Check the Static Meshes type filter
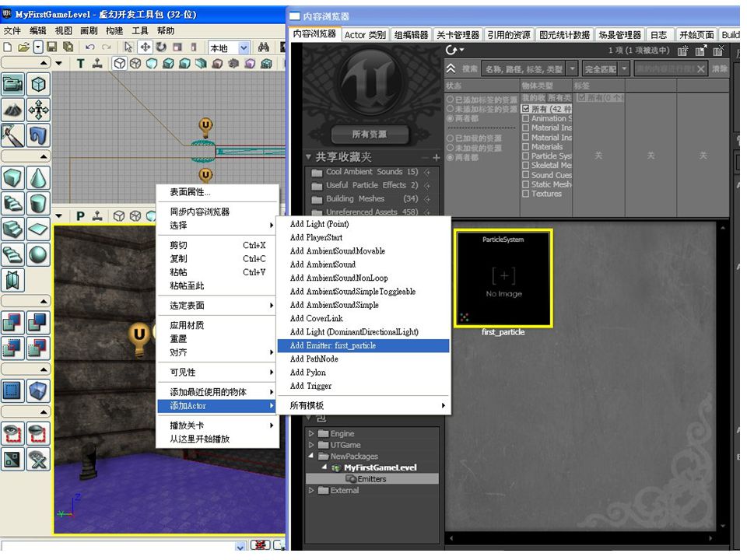The height and width of the screenshot is (560, 747). 525,184
